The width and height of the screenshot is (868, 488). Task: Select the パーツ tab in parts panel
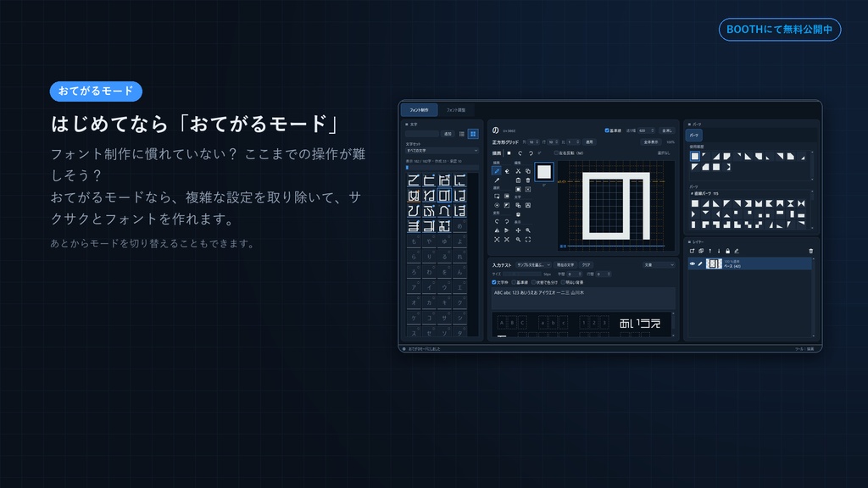694,135
